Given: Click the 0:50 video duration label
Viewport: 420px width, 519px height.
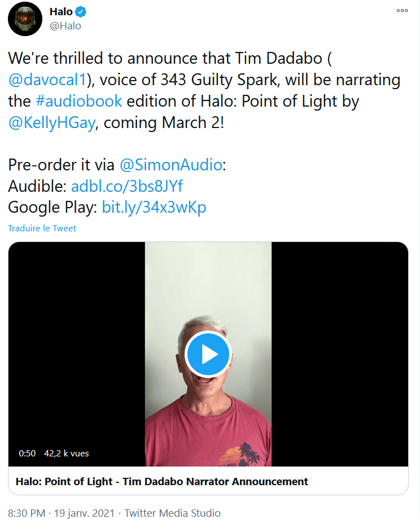Looking at the screenshot, I should pyautogui.click(x=27, y=453).
